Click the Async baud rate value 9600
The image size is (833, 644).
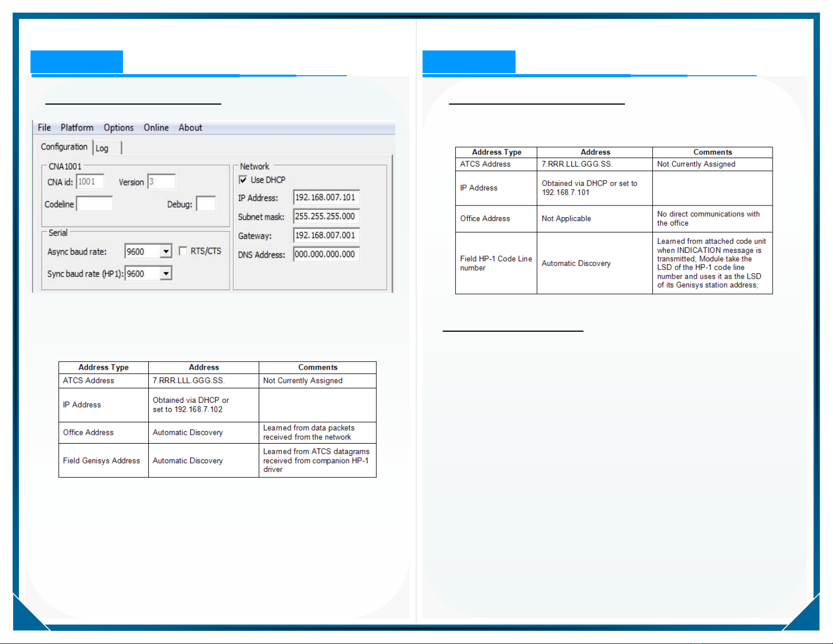142,251
